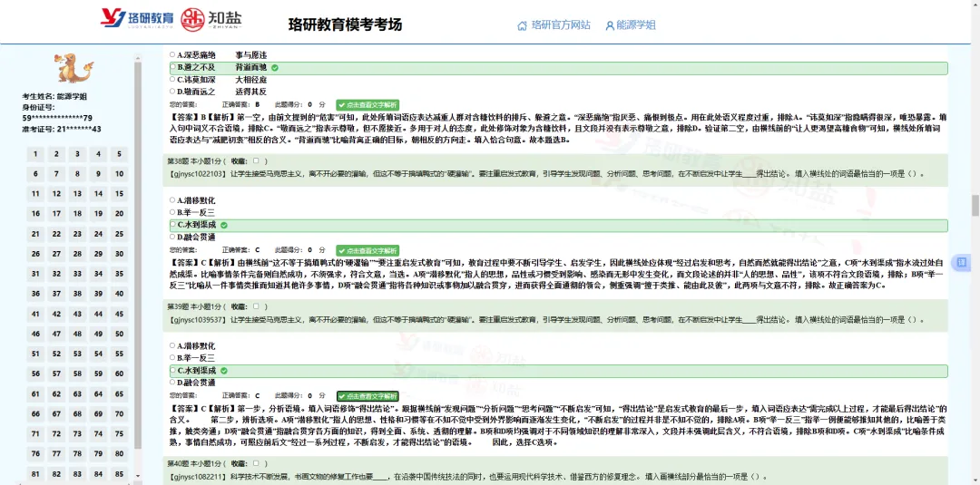Screen dimensions: 980x485
Task: Select question 38 in the number grid
Action: pyautogui.click(x=77, y=294)
